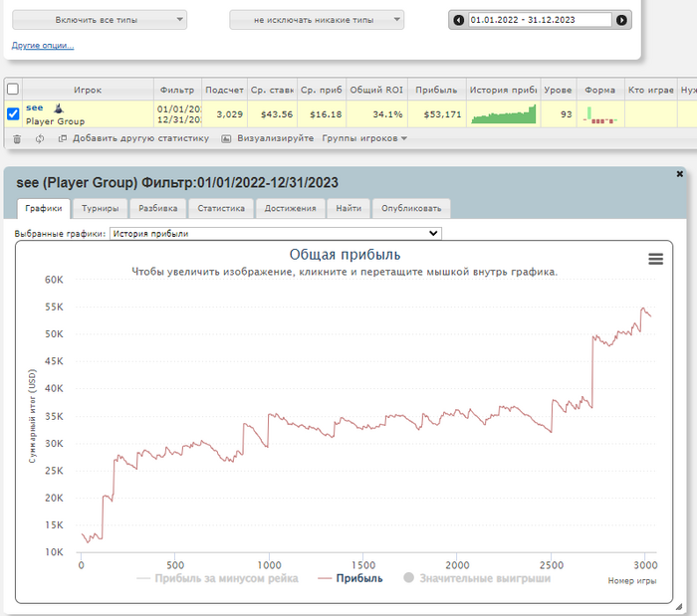Open the Достижения tab
The image size is (697, 616).
click(x=291, y=209)
